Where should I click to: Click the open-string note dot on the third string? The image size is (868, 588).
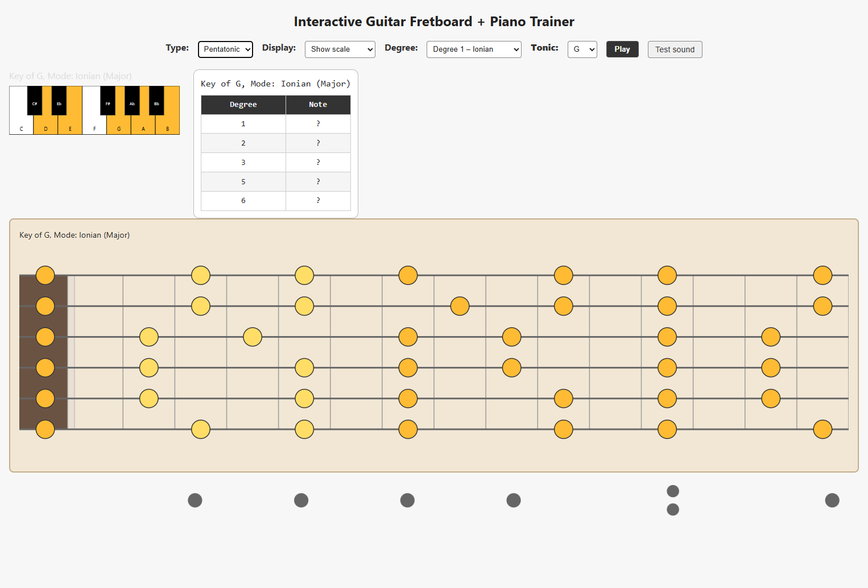pos(46,337)
